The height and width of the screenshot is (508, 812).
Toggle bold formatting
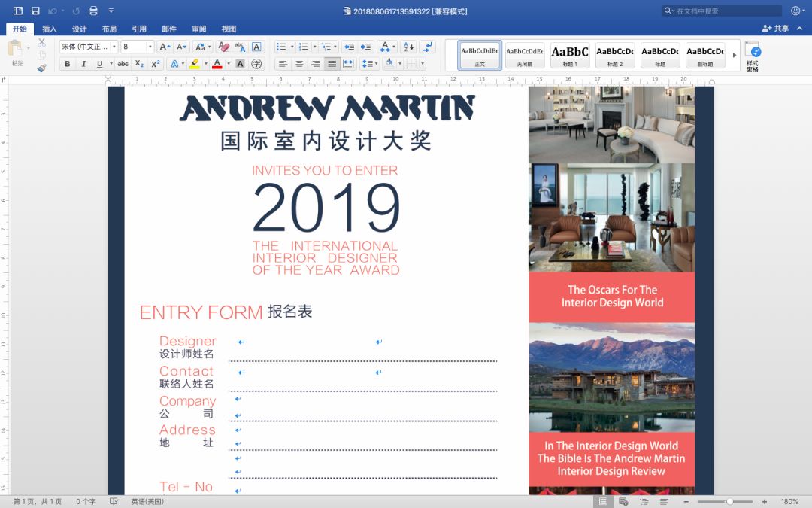[x=68, y=64]
